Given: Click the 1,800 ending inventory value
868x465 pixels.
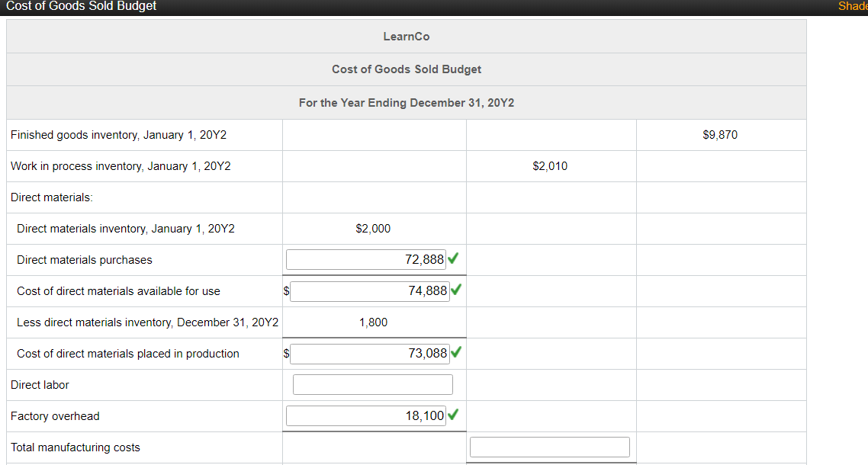Looking at the screenshot, I should pos(373,322).
